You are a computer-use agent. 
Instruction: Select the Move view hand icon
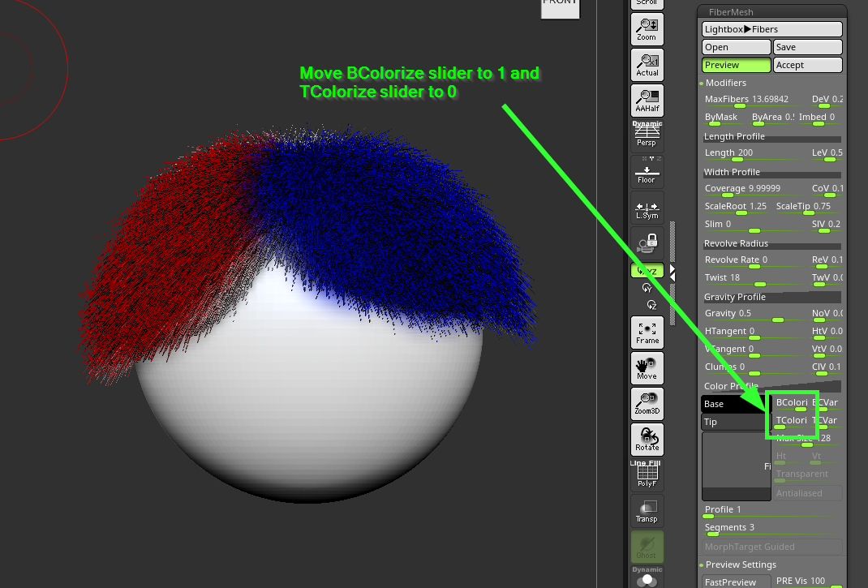[647, 368]
